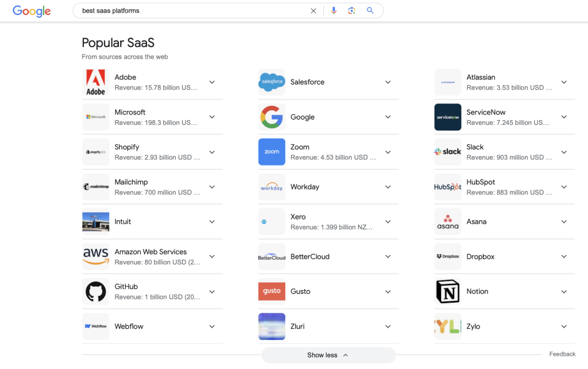588x369 pixels.
Task: Expand the Notion entry chevron
Action: click(x=564, y=291)
